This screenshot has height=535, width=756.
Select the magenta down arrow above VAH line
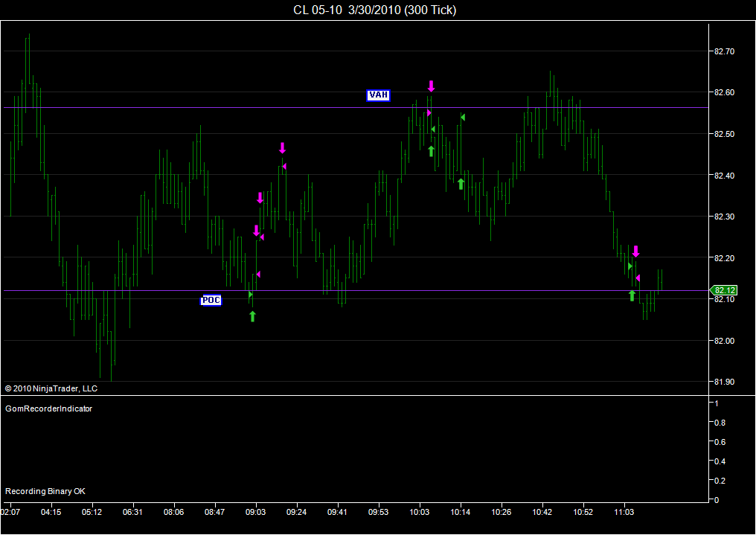[431, 86]
